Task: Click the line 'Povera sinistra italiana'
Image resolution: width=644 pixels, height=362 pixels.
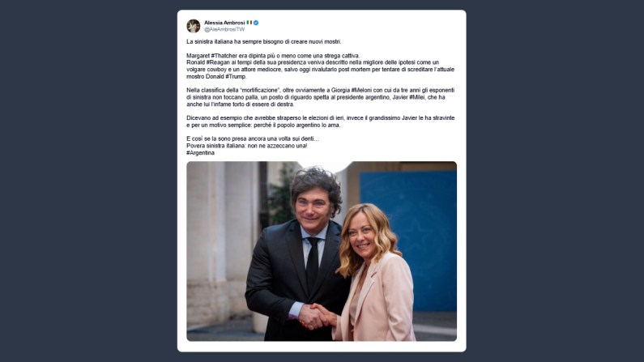Action: 247,146
